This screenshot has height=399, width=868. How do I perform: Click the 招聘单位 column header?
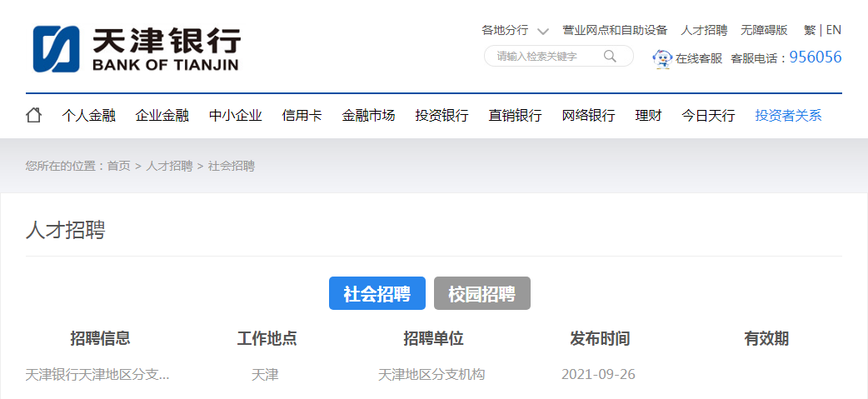(433, 339)
